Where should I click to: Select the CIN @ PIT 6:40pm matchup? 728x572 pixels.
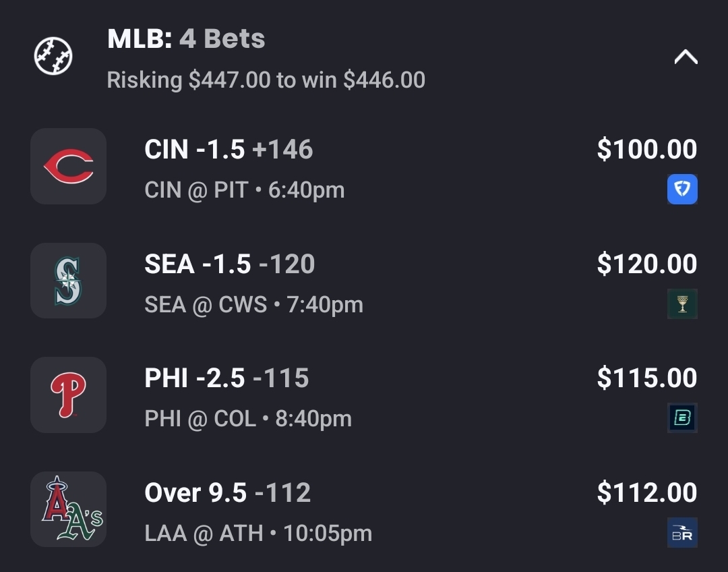pos(244,190)
